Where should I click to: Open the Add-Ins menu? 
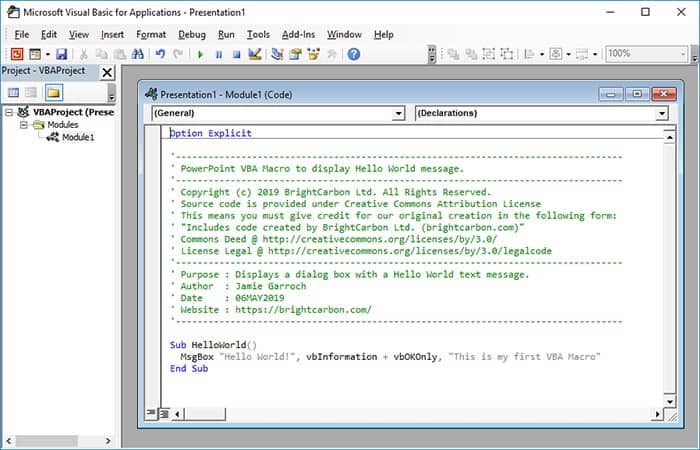tap(298, 34)
